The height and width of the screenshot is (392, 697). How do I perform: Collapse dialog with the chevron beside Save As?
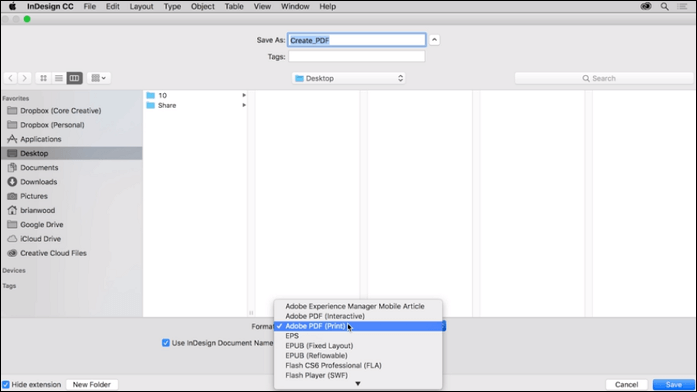(434, 40)
